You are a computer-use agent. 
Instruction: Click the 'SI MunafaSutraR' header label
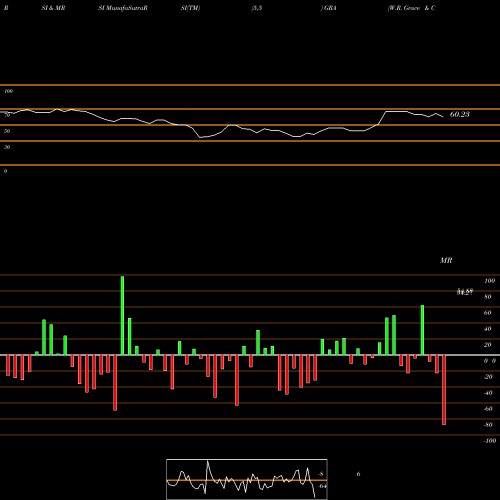[123, 8]
